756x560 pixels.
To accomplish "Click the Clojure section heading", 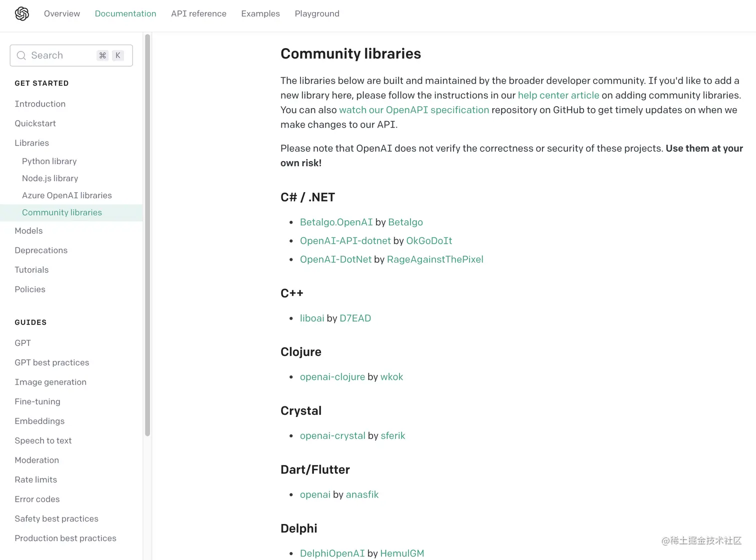I will coord(301,352).
